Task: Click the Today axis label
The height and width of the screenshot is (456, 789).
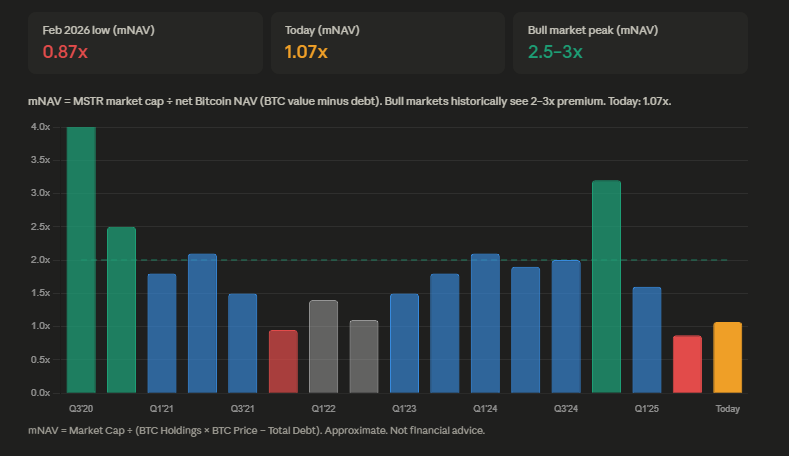Action: coord(728,409)
